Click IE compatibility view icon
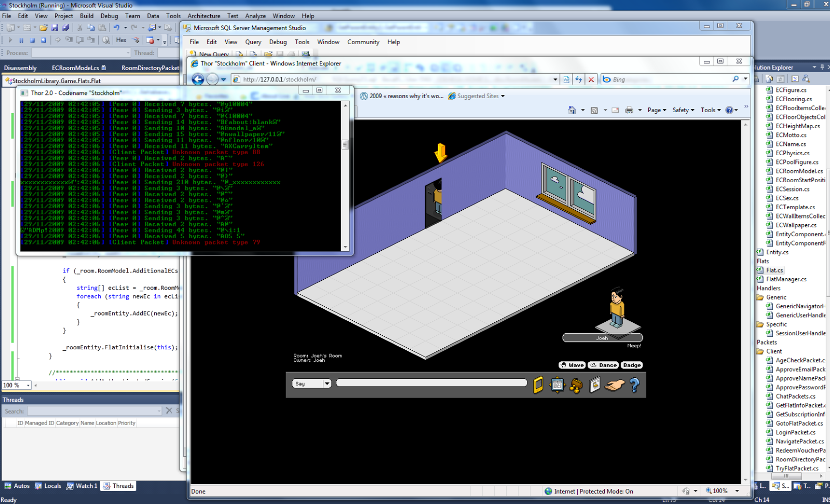The image size is (830, 504). [566, 79]
